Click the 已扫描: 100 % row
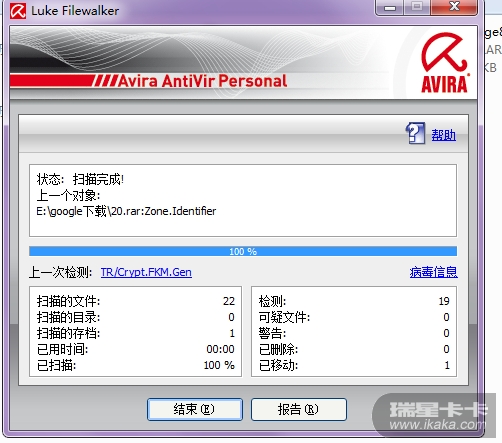The image size is (502, 443). coord(136,365)
